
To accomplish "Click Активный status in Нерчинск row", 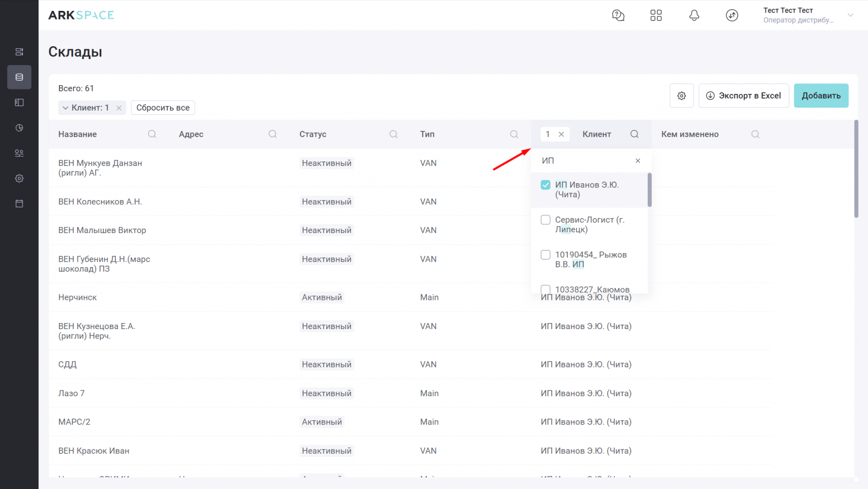I will (x=322, y=298).
